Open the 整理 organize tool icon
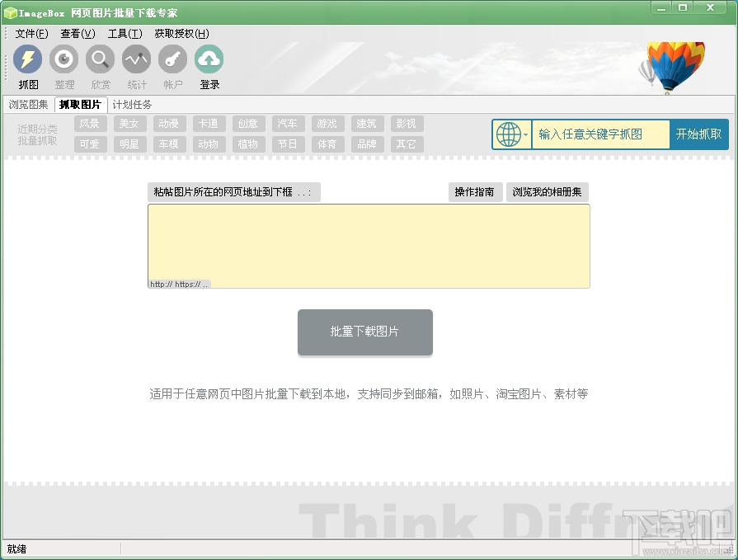Image resolution: width=738 pixels, height=560 pixels. (64, 59)
